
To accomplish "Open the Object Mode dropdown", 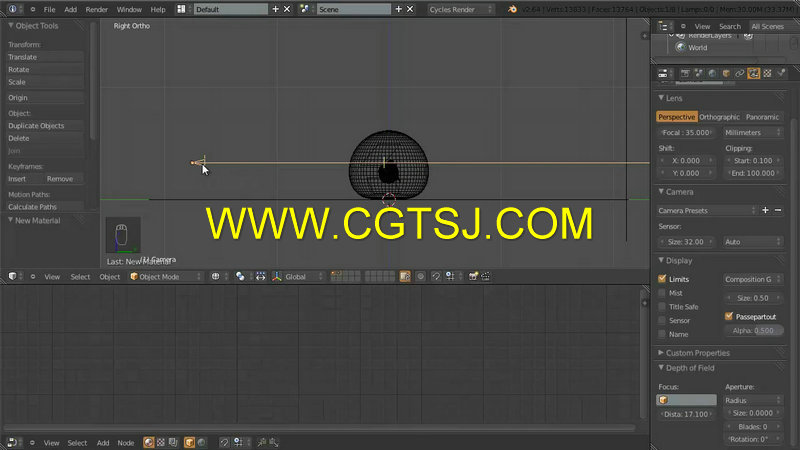I will click(x=166, y=277).
